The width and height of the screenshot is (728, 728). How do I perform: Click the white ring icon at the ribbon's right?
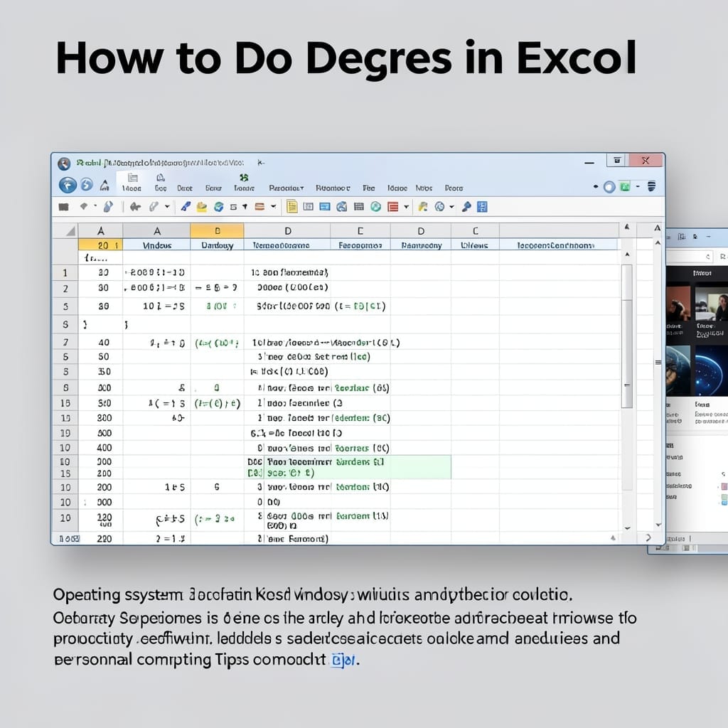pos(609,187)
